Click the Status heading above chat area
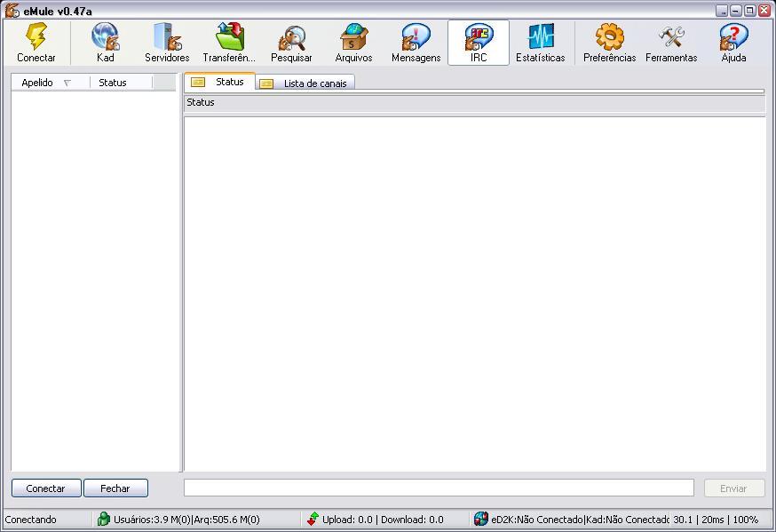The height and width of the screenshot is (532, 776). click(x=201, y=102)
